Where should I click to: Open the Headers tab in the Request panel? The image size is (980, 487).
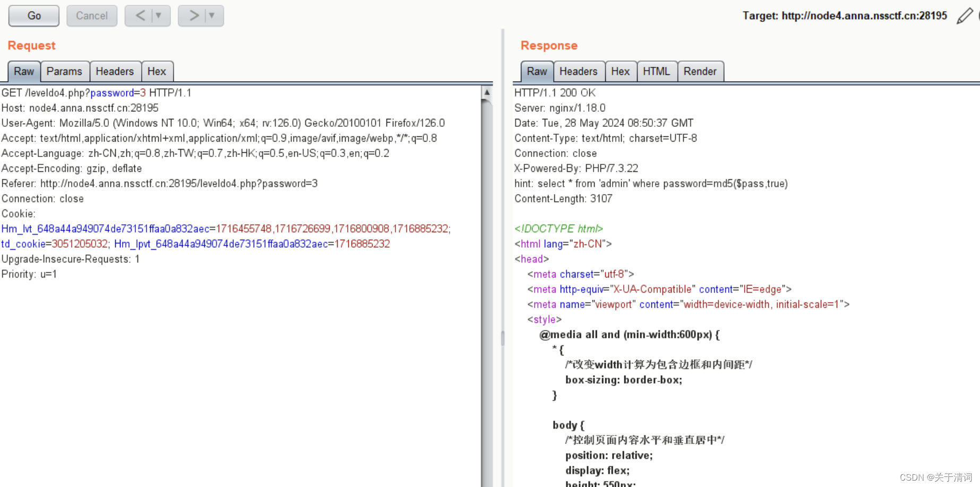click(115, 71)
